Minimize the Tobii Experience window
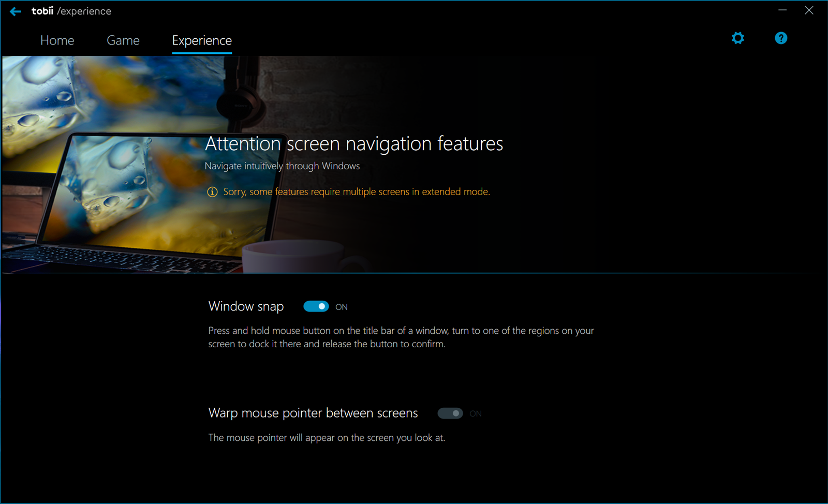This screenshot has width=828, height=504. pyautogui.click(x=782, y=10)
